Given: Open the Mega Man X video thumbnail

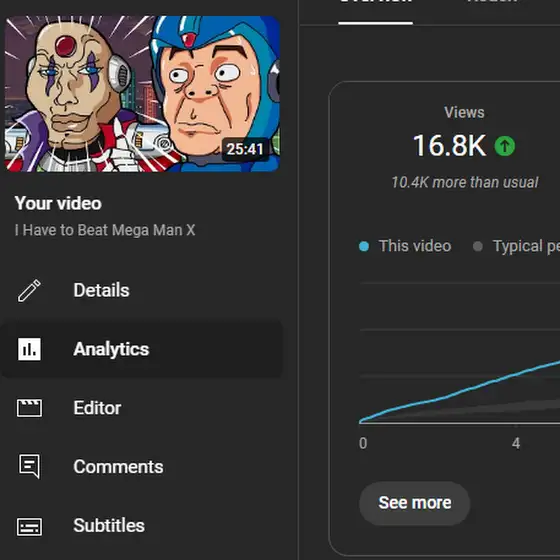Looking at the screenshot, I should (142, 94).
